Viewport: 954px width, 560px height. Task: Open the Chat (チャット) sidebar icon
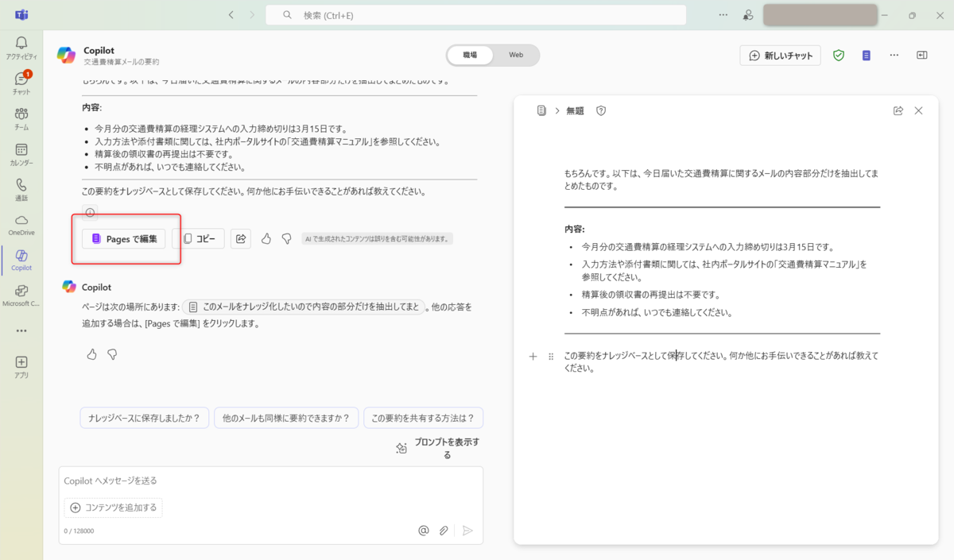(x=21, y=83)
